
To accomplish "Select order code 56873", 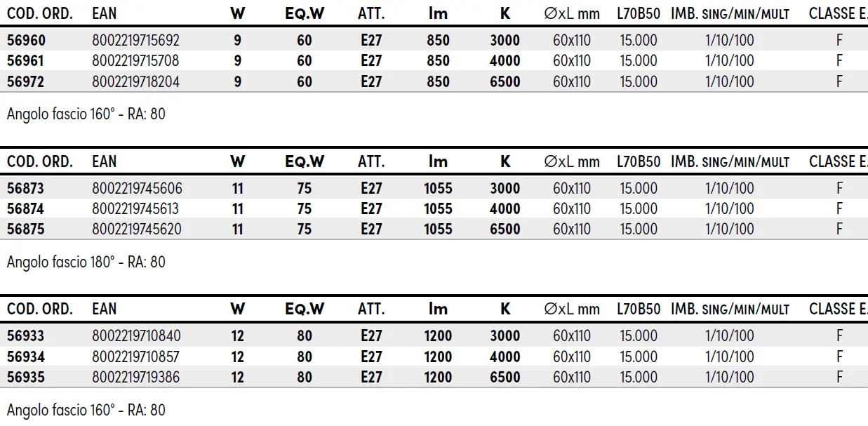I will pyautogui.click(x=25, y=188).
